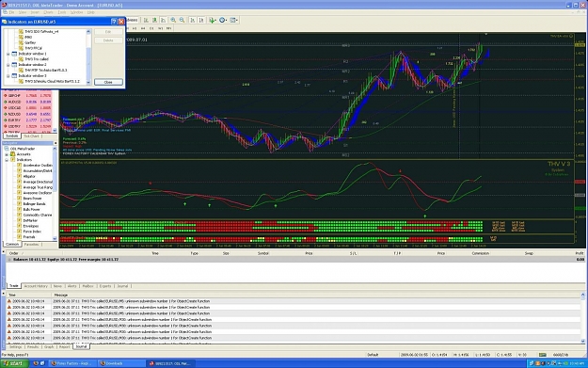
Task: Select the candlestick chart toolbar icon
Action: tap(154, 20)
